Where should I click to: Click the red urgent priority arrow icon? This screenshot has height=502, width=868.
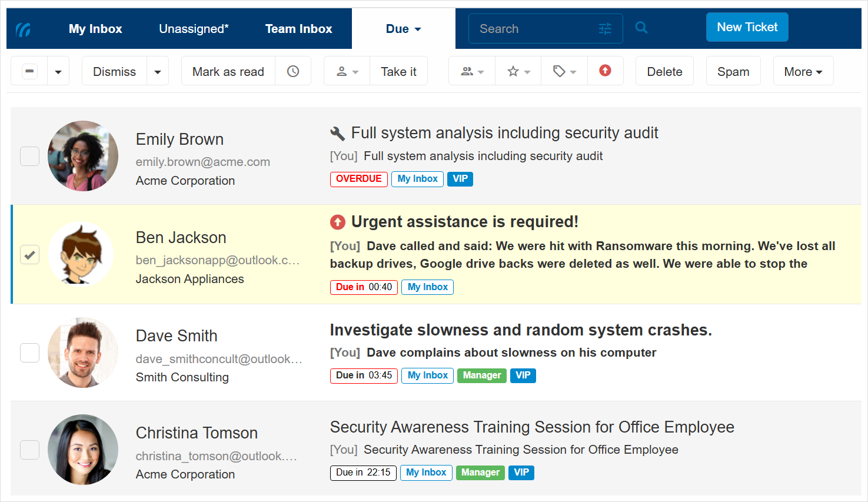coord(605,71)
